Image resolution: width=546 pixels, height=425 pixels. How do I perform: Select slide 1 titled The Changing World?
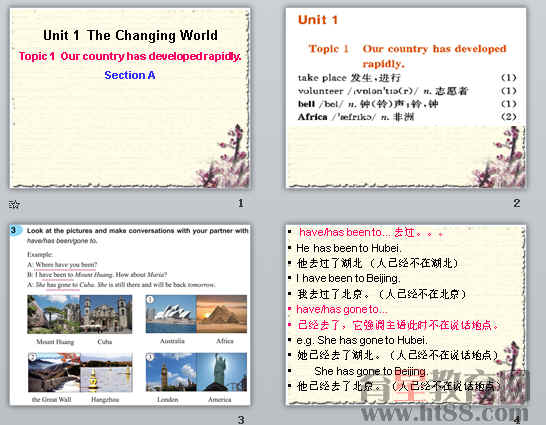[130, 99]
